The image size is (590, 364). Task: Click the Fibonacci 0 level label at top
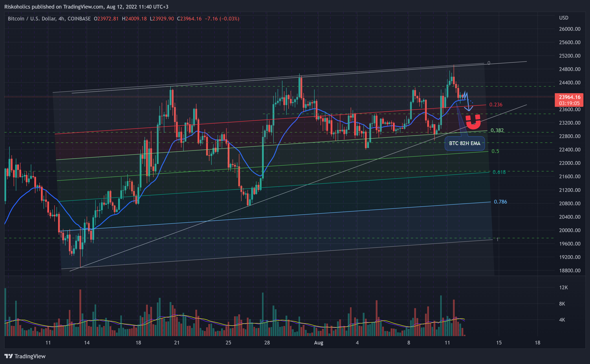click(489, 63)
